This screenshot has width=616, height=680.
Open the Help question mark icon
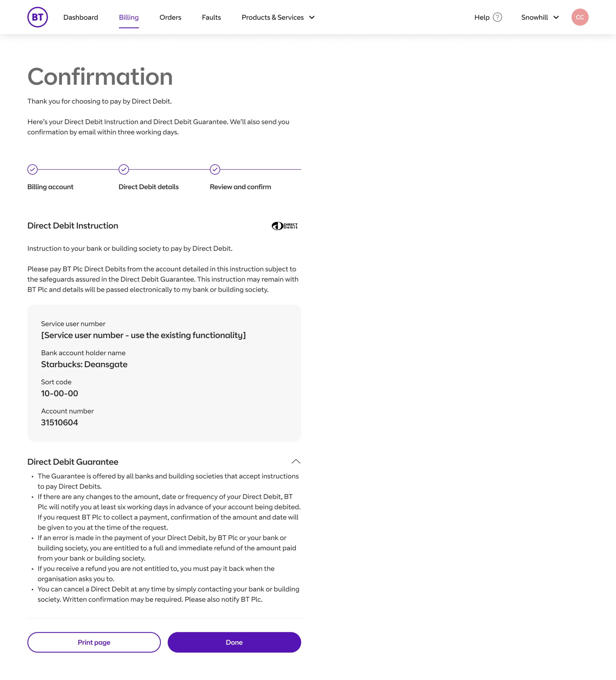click(x=497, y=17)
